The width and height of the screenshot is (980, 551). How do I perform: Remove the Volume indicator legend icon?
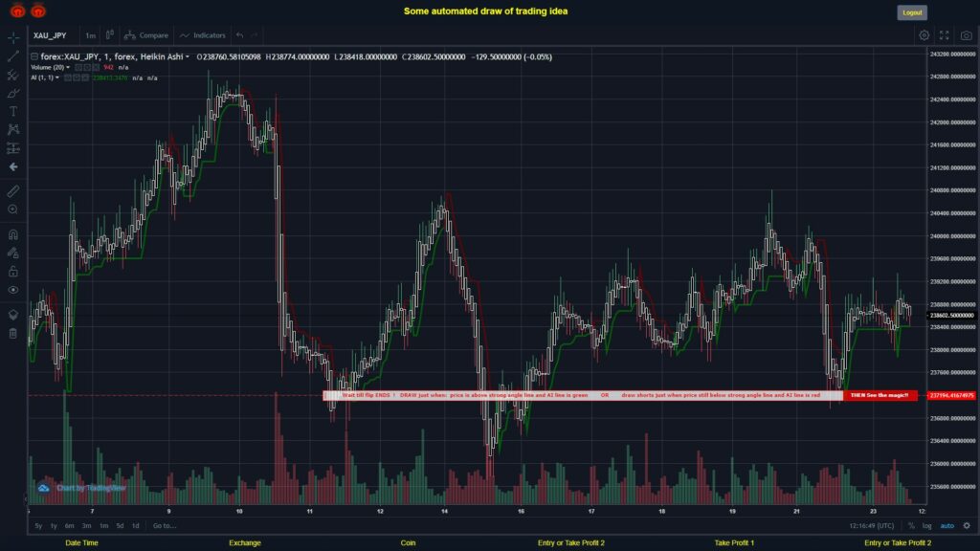[97, 68]
